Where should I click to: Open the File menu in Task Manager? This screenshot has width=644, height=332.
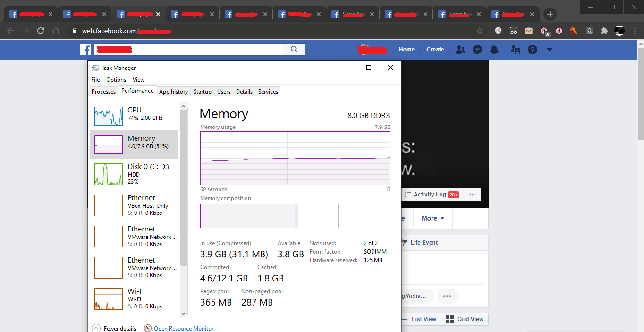pyautogui.click(x=95, y=80)
